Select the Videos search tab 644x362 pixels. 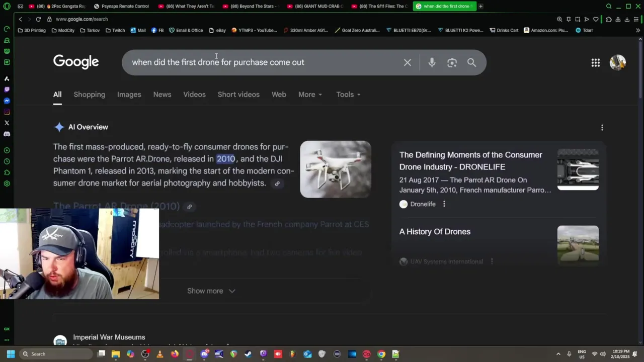tap(194, 95)
